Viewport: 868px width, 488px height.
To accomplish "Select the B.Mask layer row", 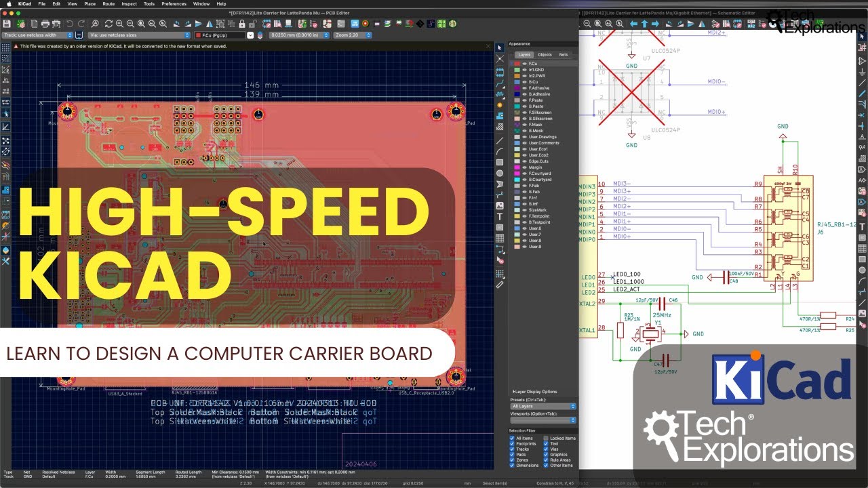I will (x=545, y=130).
